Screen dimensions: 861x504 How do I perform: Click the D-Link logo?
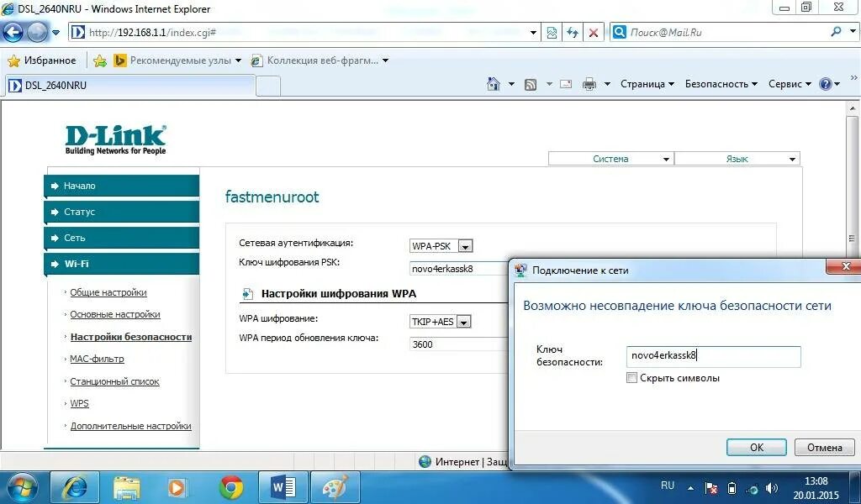(115, 139)
